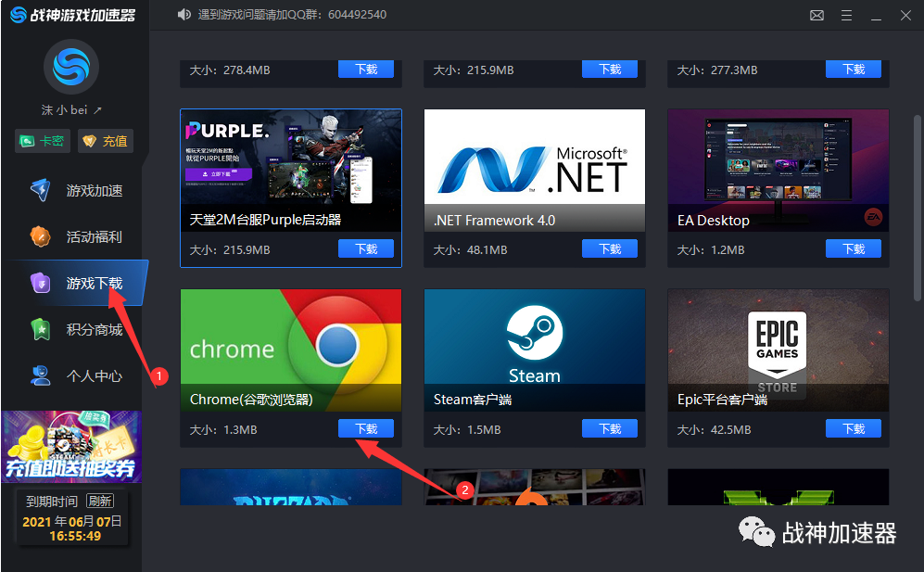The width and height of the screenshot is (924, 572).
Task: Click the QQ group number 604492540 text
Action: [x=357, y=15]
